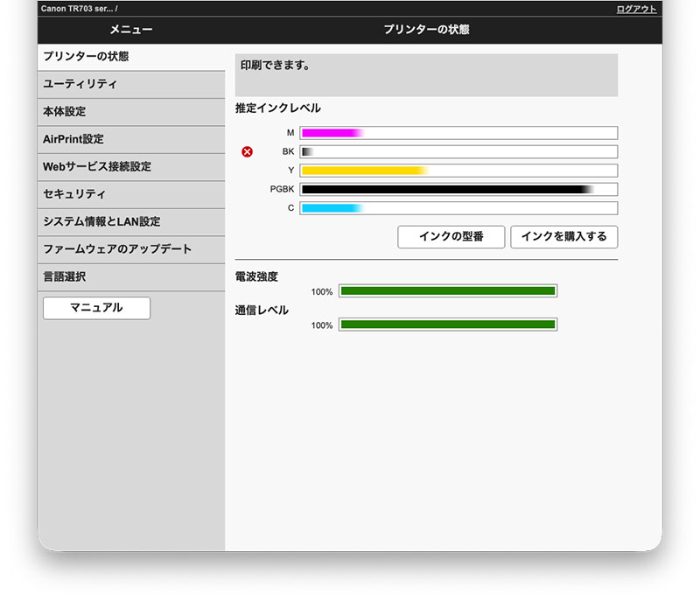Screen dimensions: 700x601
Task: Open Webサービス接続設定 menu entry
Action: (x=131, y=166)
